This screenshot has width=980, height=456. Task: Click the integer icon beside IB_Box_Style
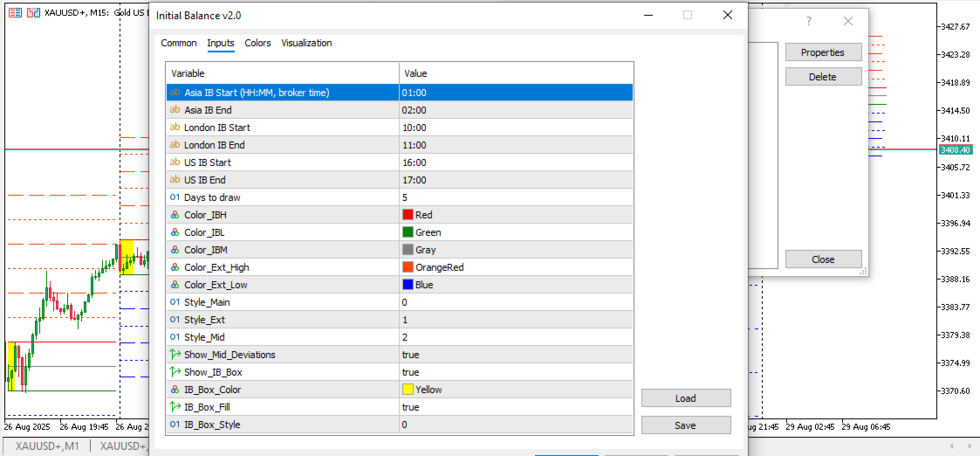(x=175, y=425)
